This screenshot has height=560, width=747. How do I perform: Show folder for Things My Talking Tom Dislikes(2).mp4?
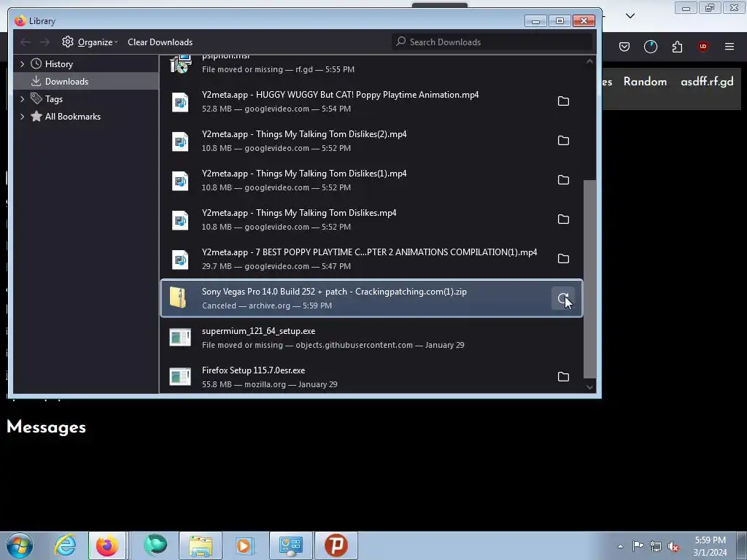coord(563,141)
